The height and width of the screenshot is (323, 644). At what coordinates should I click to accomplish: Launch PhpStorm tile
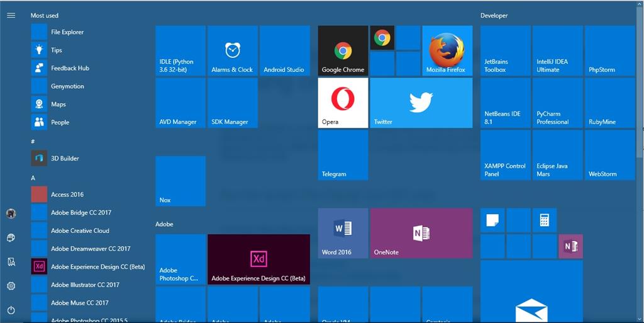click(610, 51)
